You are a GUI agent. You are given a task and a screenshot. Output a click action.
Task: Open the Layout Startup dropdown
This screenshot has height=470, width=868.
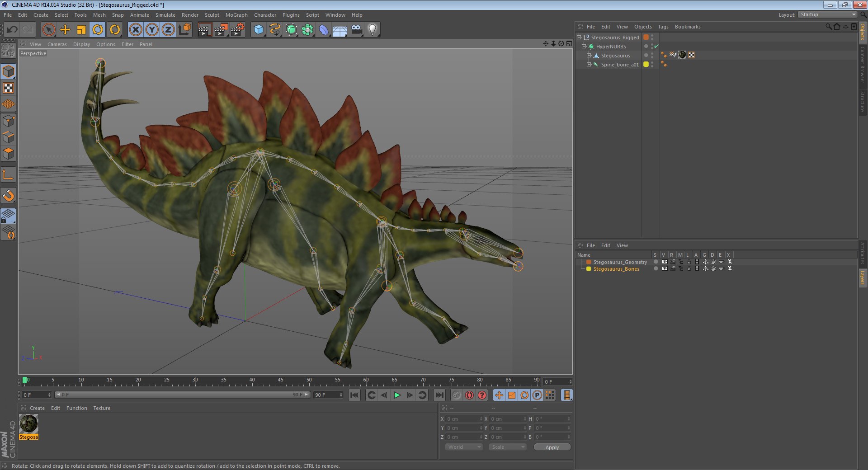(x=827, y=15)
